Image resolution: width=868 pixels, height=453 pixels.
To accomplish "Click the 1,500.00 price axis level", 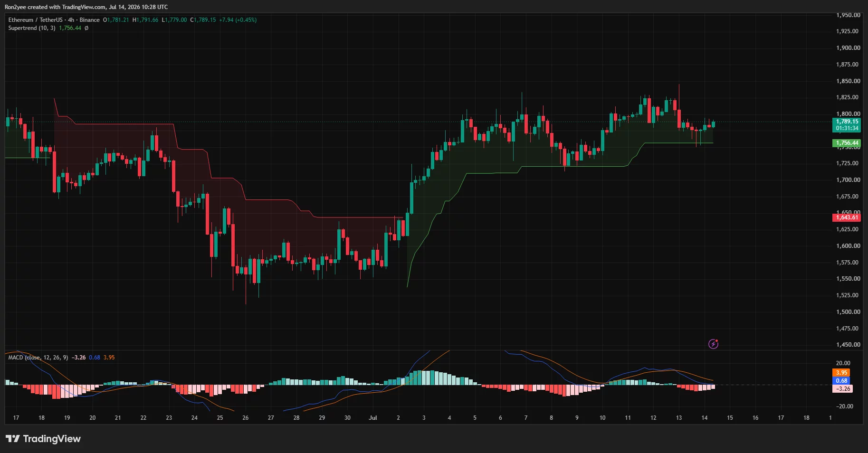I will click(848, 312).
